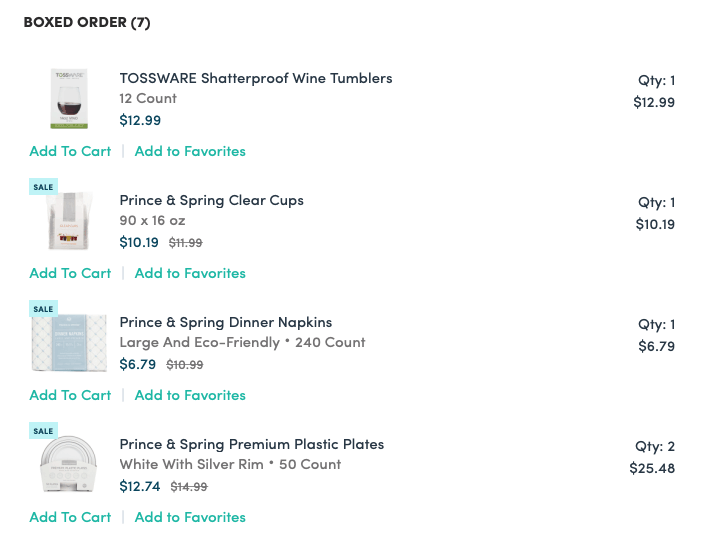
Task: Add Premium Plastic Plates to cart
Action: point(70,517)
